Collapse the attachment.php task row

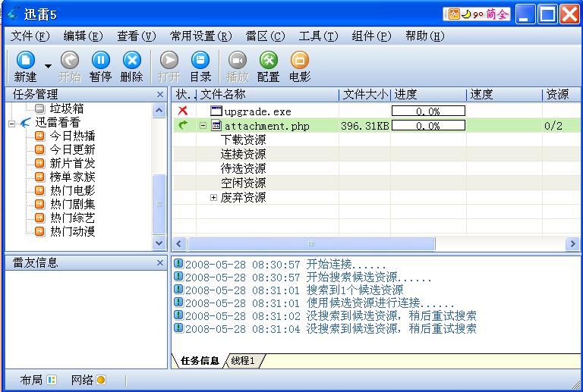pyautogui.click(x=203, y=126)
